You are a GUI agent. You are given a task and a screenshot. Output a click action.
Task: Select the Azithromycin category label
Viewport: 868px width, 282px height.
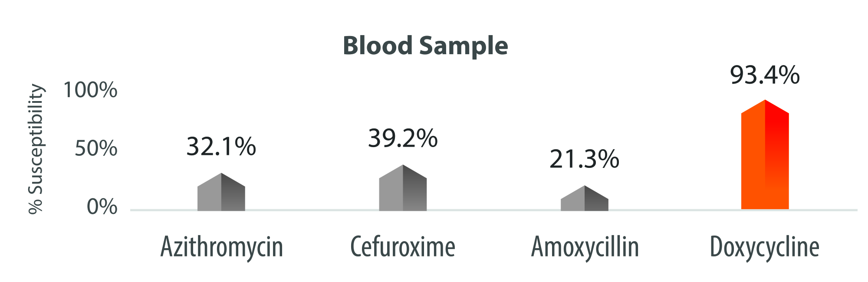(221, 247)
